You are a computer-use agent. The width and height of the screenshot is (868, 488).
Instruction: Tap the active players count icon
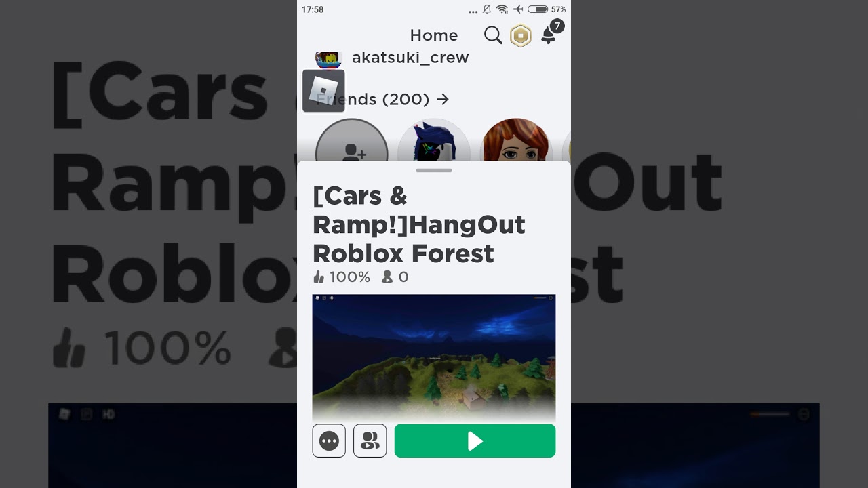pos(387,277)
